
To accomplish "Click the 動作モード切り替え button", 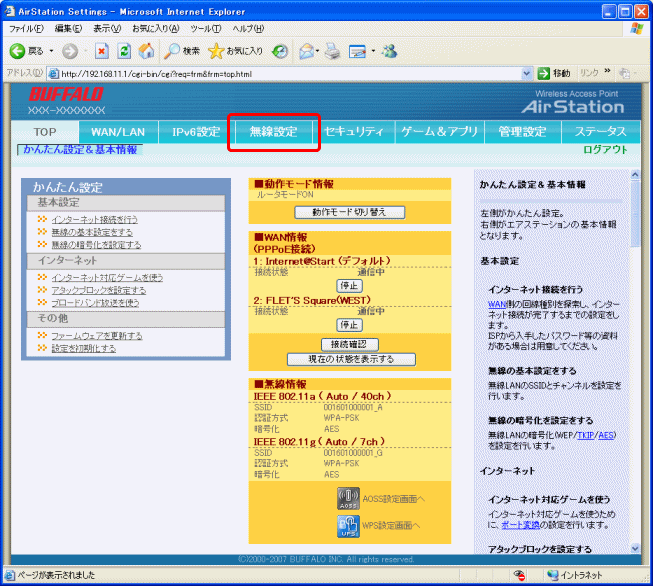I will [x=349, y=212].
